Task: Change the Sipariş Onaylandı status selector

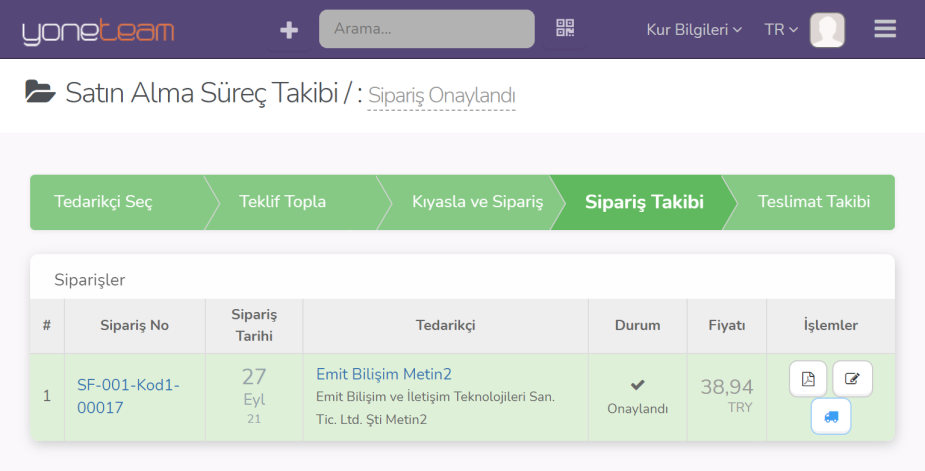Action: click(441, 96)
